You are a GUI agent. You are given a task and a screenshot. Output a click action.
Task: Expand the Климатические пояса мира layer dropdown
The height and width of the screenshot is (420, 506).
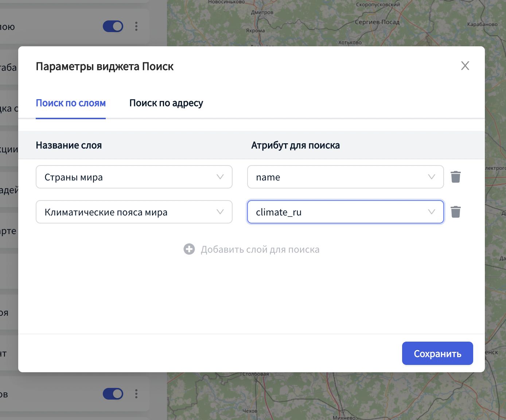click(134, 212)
